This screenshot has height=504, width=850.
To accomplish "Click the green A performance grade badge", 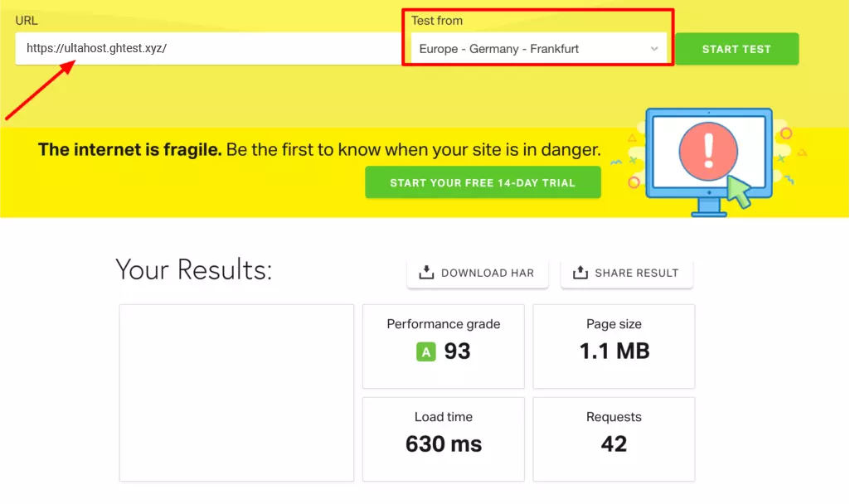I will pos(426,351).
